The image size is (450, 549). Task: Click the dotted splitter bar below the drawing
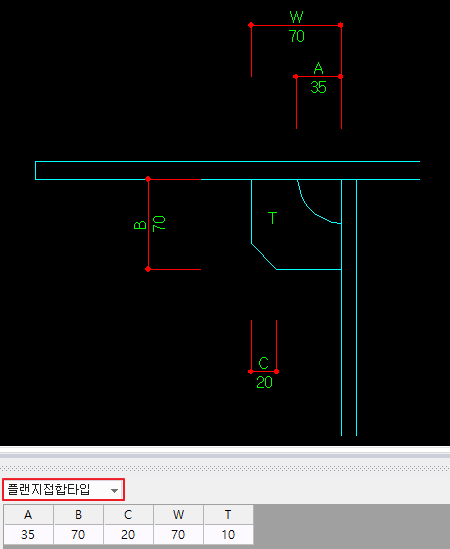225,468
